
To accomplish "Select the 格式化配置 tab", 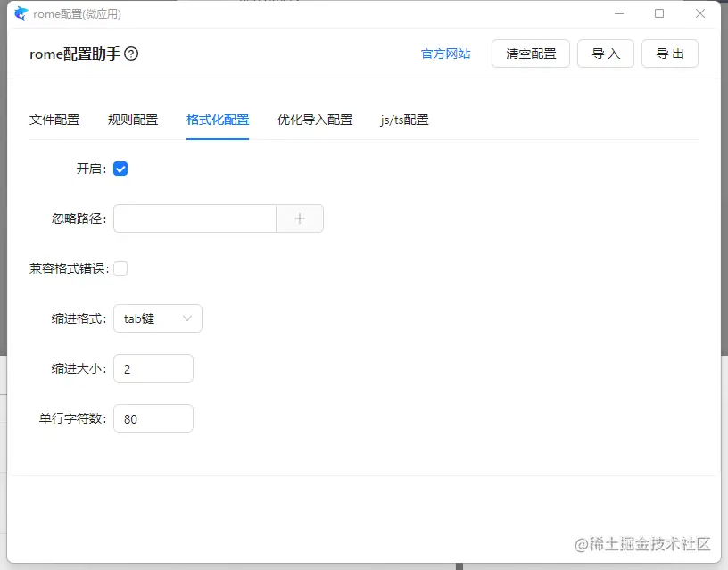I will click(x=218, y=120).
